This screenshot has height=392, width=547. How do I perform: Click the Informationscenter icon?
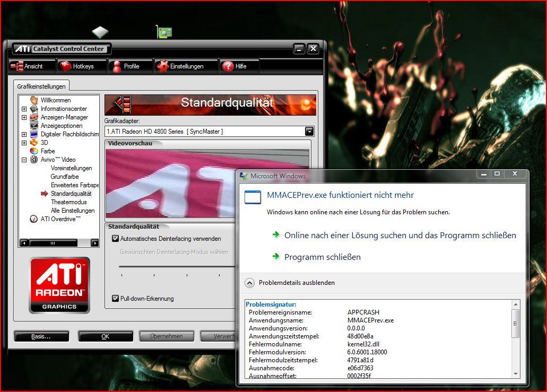34,109
